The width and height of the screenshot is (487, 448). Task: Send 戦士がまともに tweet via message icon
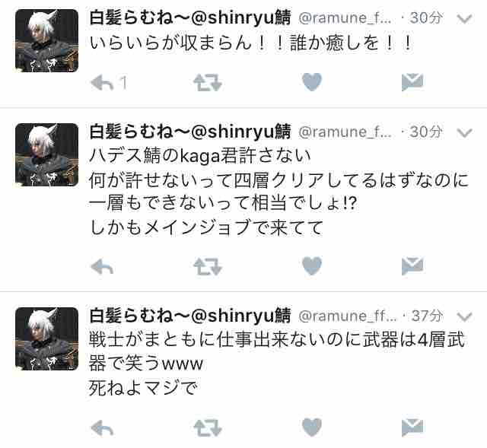pyautogui.click(x=412, y=427)
